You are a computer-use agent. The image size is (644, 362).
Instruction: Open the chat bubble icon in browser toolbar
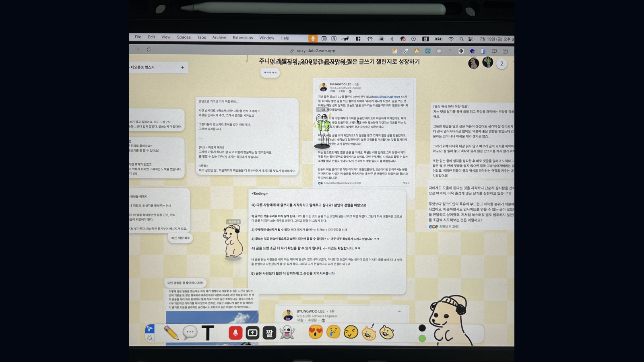click(x=494, y=51)
